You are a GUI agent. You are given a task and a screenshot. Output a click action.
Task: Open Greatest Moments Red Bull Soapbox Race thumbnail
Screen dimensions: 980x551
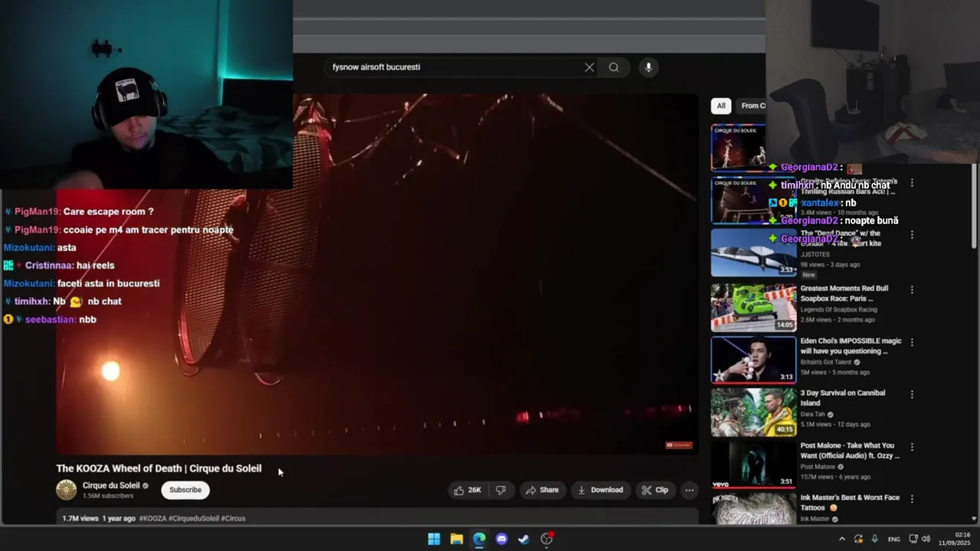tap(753, 307)
